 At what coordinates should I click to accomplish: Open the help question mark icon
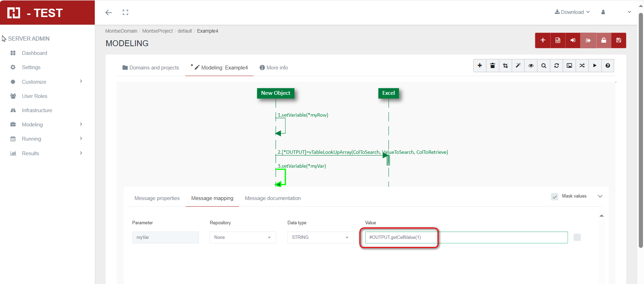click(608, 66)
